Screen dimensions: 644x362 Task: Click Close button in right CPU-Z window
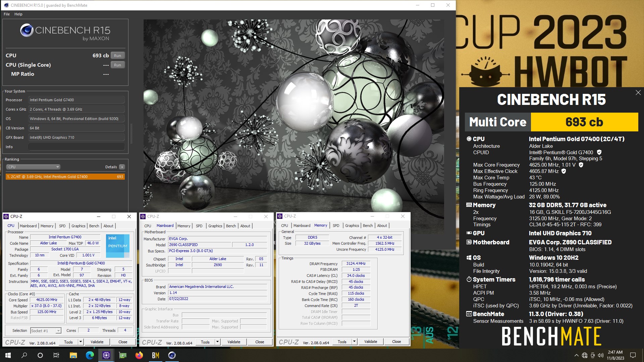pos(396,342)
